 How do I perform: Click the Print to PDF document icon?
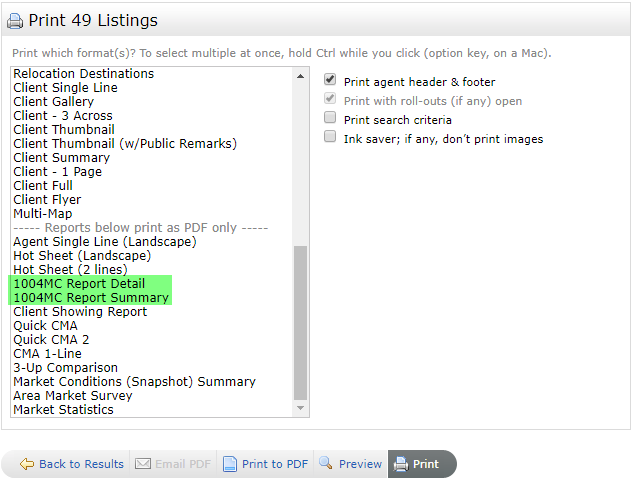coord(230,464)
